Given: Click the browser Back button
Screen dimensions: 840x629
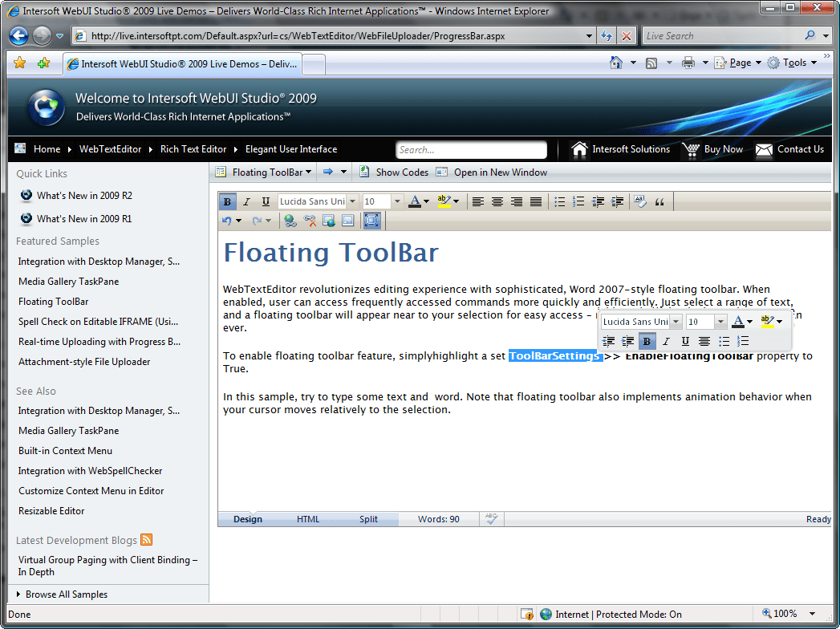Looking at the screenshot, I should click(18, 36).
